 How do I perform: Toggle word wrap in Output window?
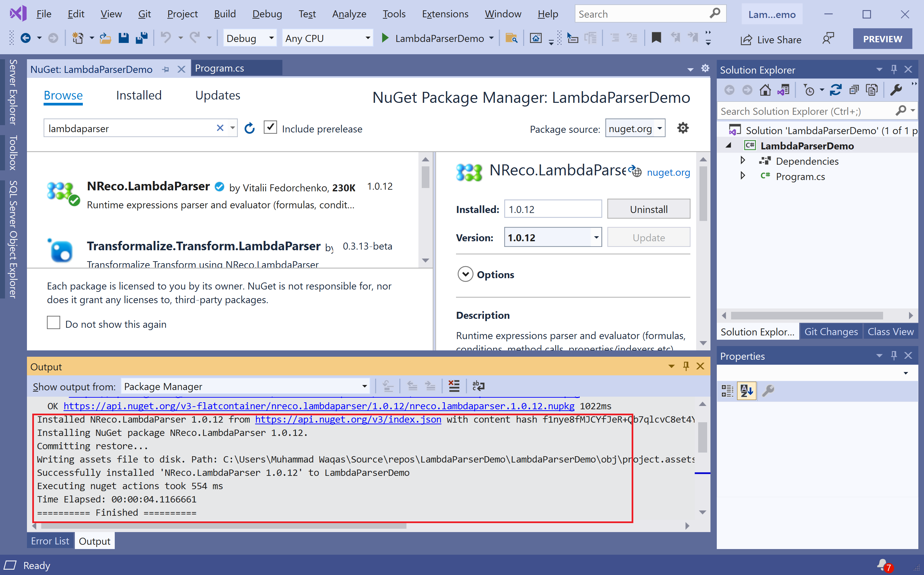point(478,386)
